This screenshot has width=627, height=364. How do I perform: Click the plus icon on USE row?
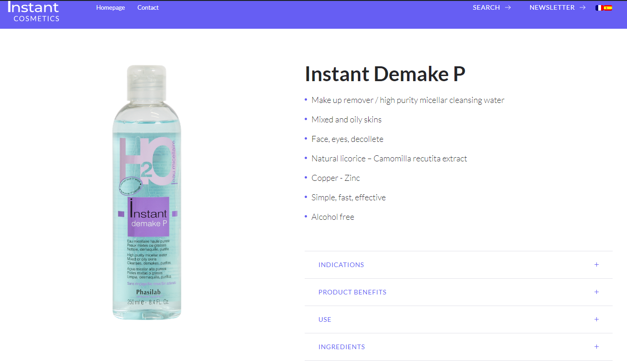tap(596, 319)
